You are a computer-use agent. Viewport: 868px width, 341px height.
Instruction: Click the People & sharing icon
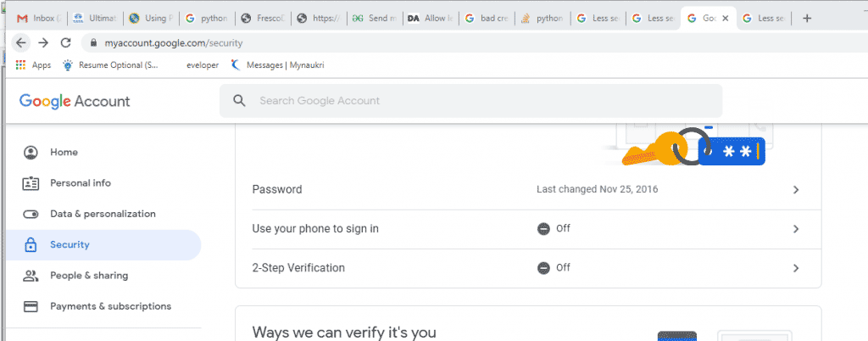[31, 276]
